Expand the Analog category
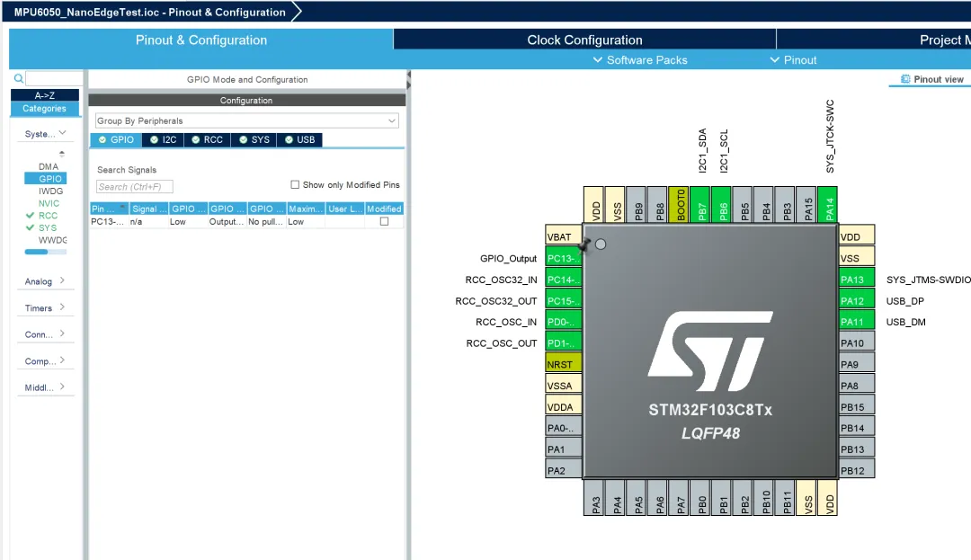The image size is (971, 560). click(45, 281)
